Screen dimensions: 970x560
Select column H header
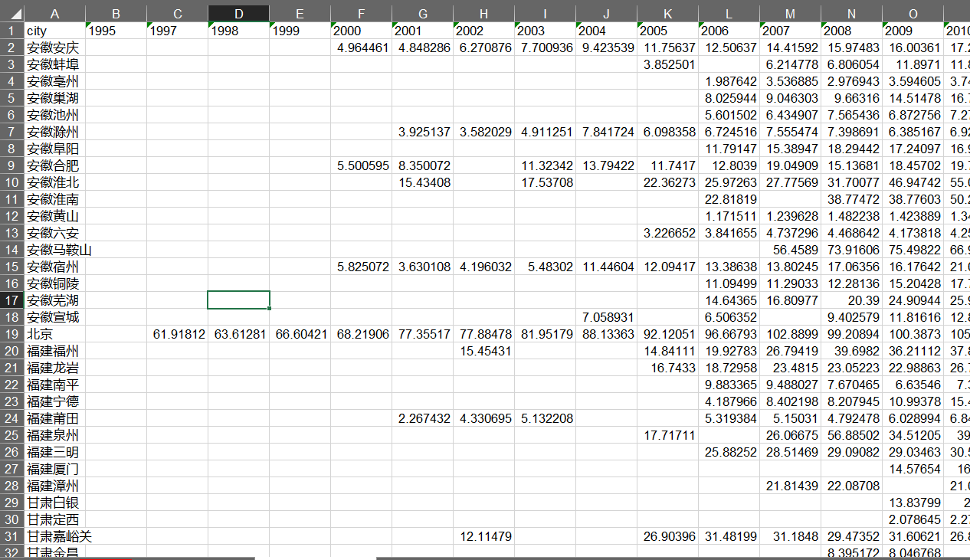(x=483, y=13)
